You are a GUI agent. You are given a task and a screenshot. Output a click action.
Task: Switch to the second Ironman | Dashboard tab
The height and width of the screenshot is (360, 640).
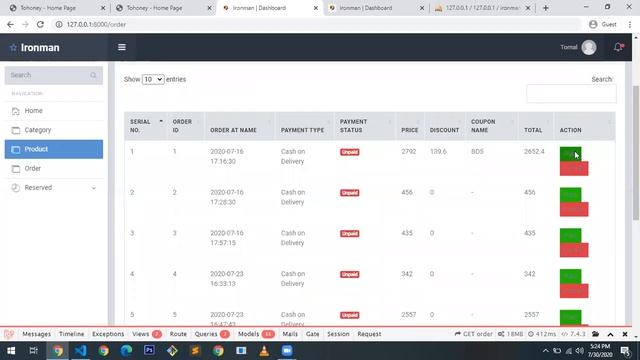coord(376,8)
